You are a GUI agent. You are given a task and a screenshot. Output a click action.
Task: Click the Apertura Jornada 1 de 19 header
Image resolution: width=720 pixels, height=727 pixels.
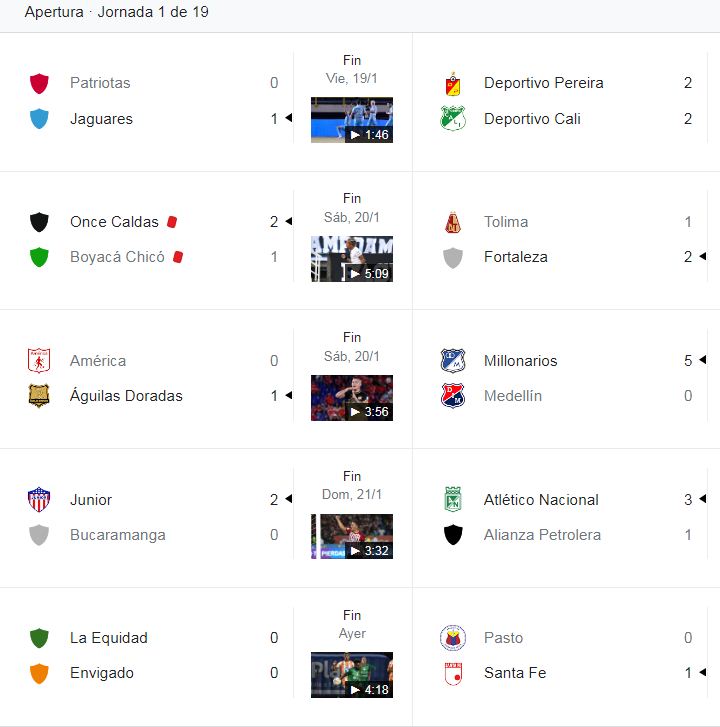pos(116,12)
